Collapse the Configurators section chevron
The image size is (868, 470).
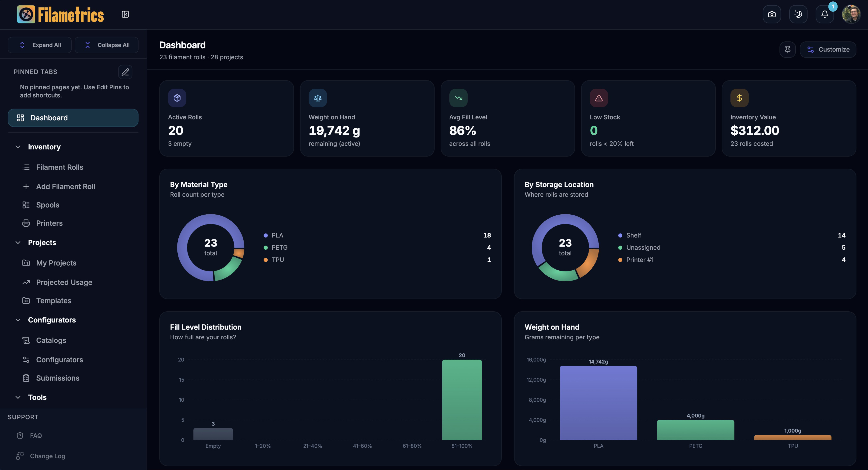pos(18,320)
